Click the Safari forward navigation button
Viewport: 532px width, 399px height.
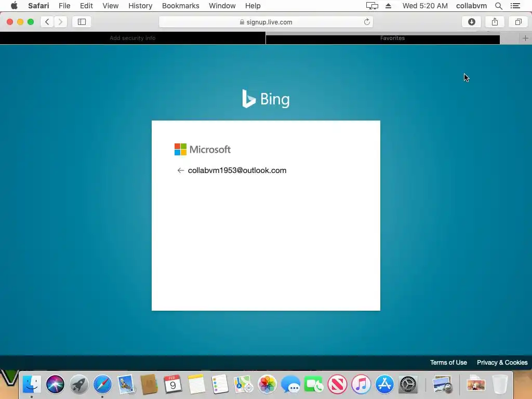(60, 22)
